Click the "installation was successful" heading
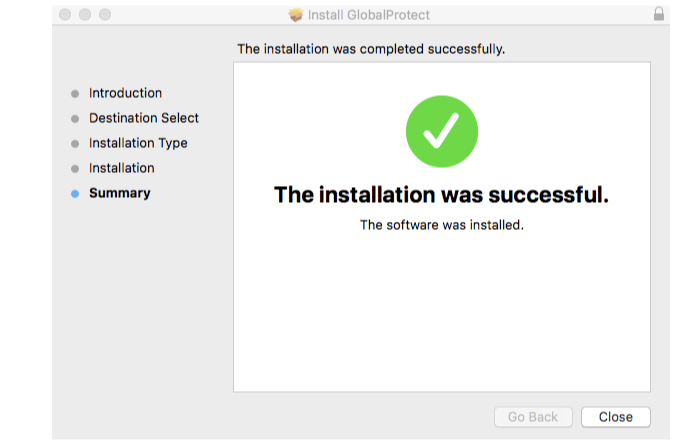 [x=441, y=195]
